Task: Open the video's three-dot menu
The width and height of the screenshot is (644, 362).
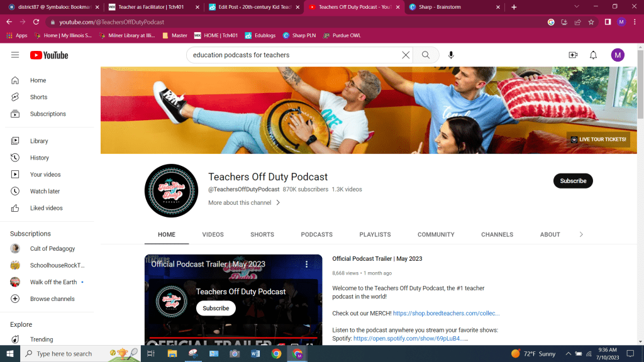Action: (306, 265)
